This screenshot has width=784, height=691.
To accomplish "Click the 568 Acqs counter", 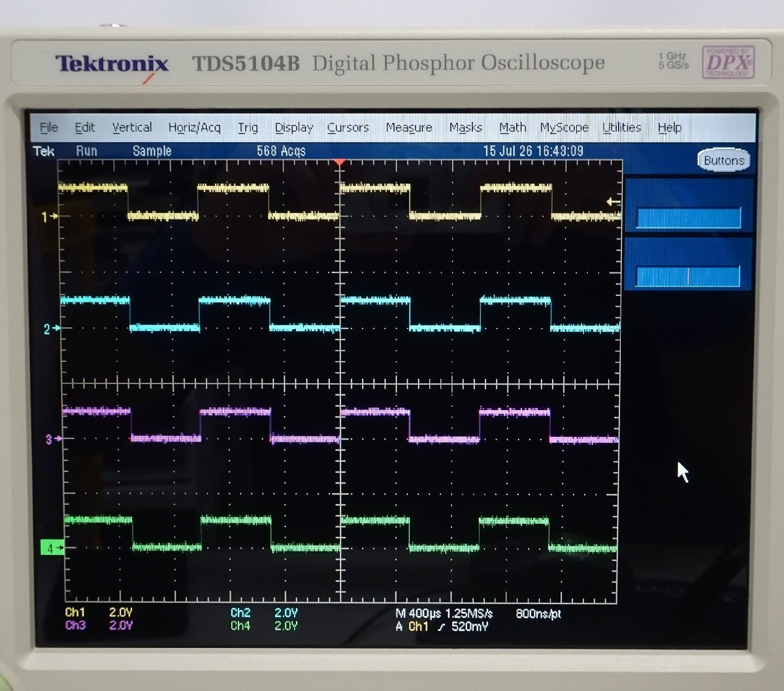I will point(281,151).
